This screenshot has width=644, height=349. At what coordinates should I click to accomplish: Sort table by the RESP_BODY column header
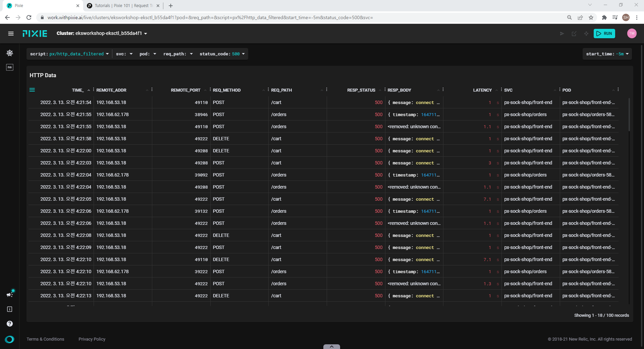(x=399, y=90)
